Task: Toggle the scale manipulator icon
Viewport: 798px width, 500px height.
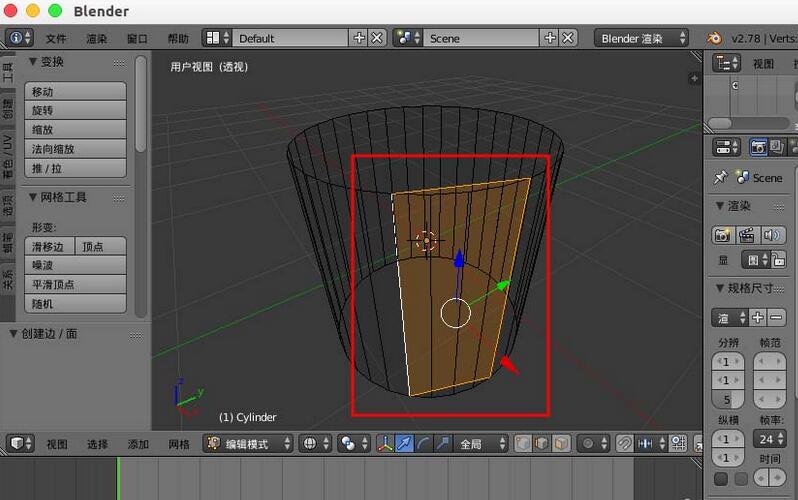Action: point(443,443)
